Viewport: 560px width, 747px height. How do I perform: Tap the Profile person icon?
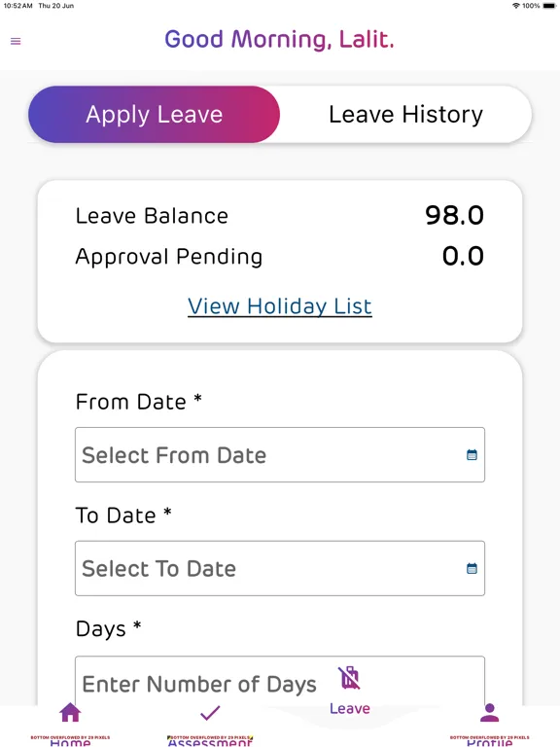point(490,712)
